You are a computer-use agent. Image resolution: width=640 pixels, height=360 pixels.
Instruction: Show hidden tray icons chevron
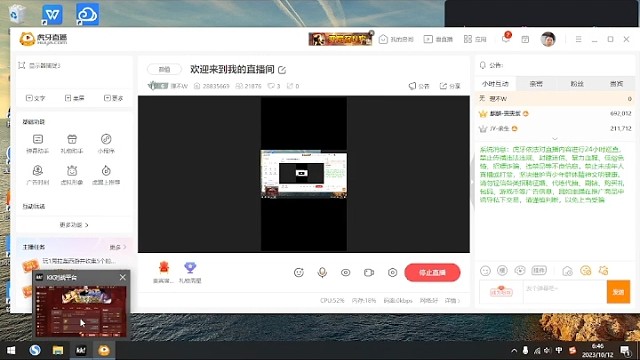pos(514,351)
